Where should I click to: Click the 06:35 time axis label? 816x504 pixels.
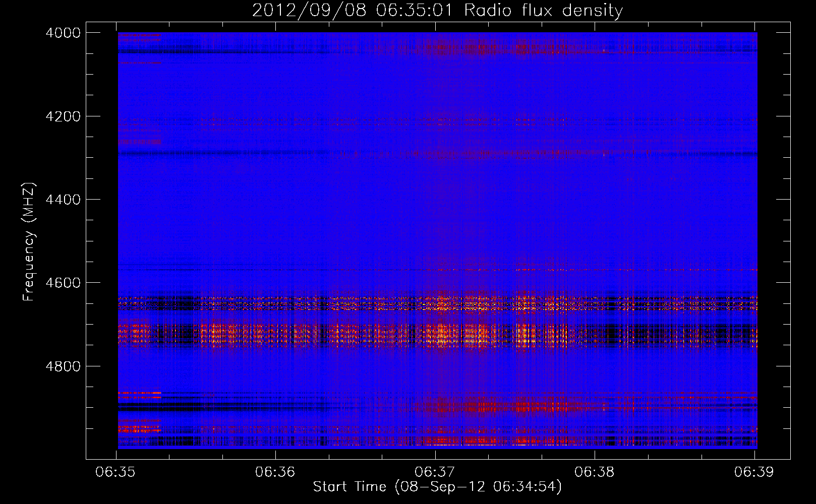pos(115,472)
